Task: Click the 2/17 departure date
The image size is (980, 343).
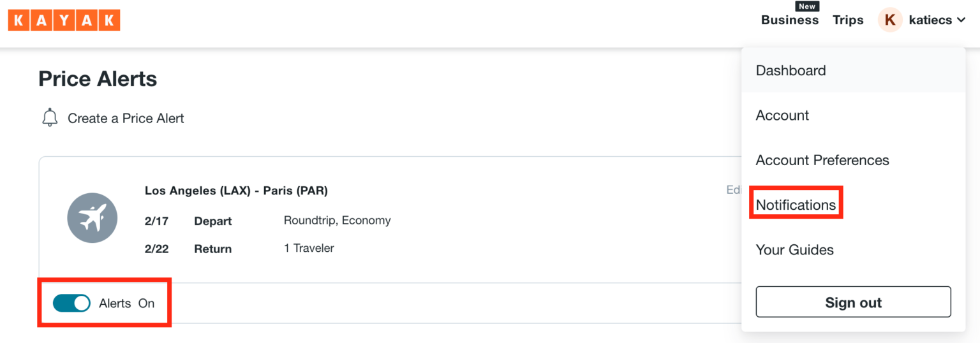Action: tap(156, 221)
